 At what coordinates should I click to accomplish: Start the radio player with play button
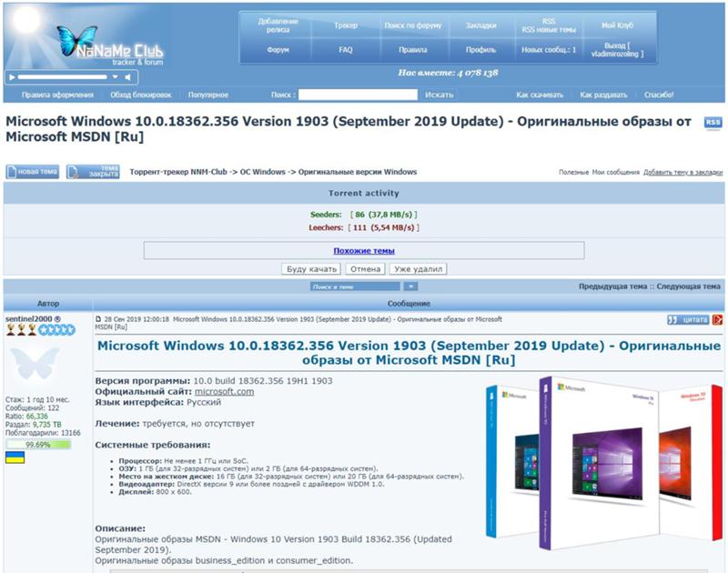pyautogui.click(x=13, y=77)
